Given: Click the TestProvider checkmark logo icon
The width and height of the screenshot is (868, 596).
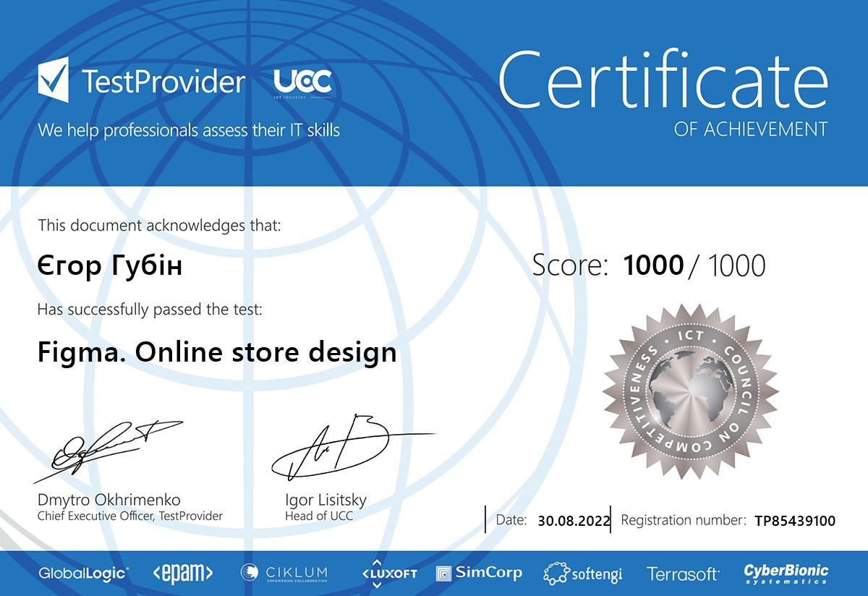Looking at the screenshot, I should [54, 81].
